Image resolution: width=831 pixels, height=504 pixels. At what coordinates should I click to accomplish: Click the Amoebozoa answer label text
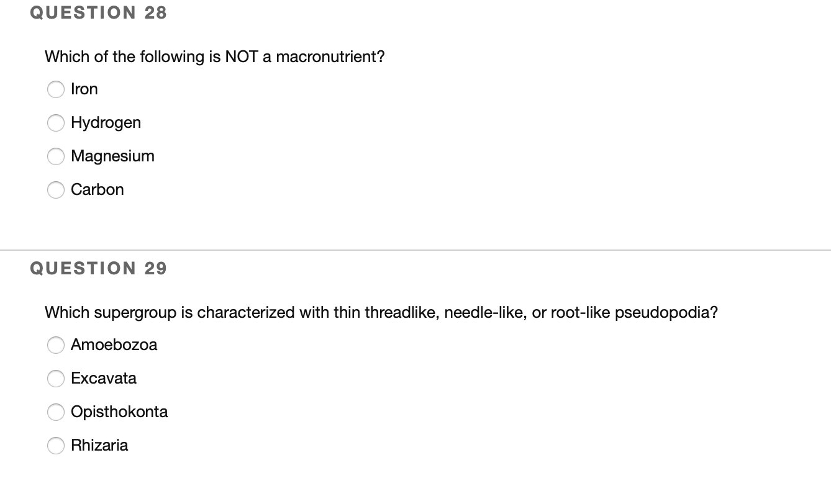pyautogui.click(x=114, y=345)
